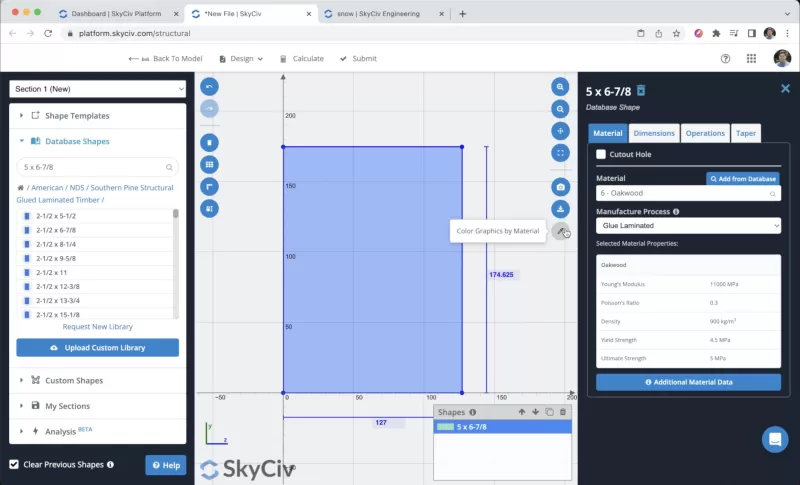Screen dimensions: 800x485
Task: Click the Submit button
Action: point(359,59)
